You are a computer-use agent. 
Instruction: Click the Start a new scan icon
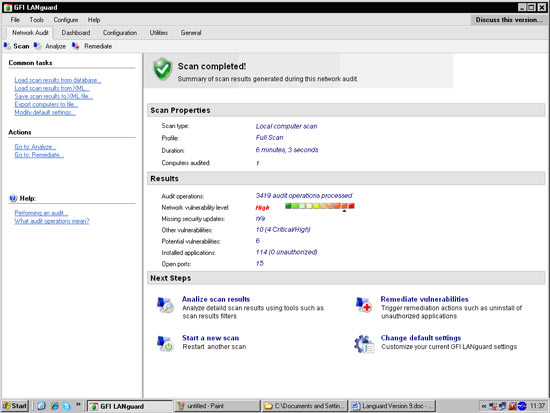[165, 343]
